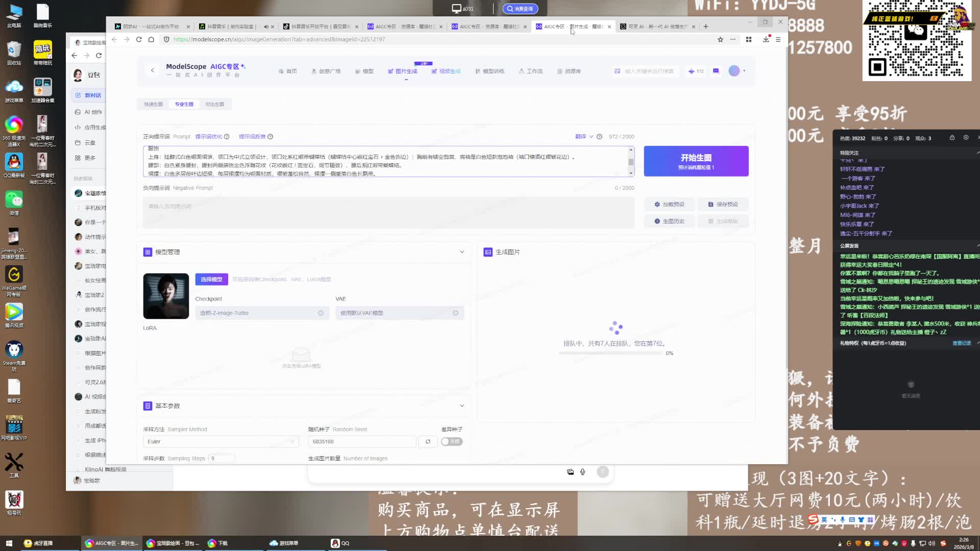
Task: Click 加载预设 gear icon button
Action: (669, 204)
